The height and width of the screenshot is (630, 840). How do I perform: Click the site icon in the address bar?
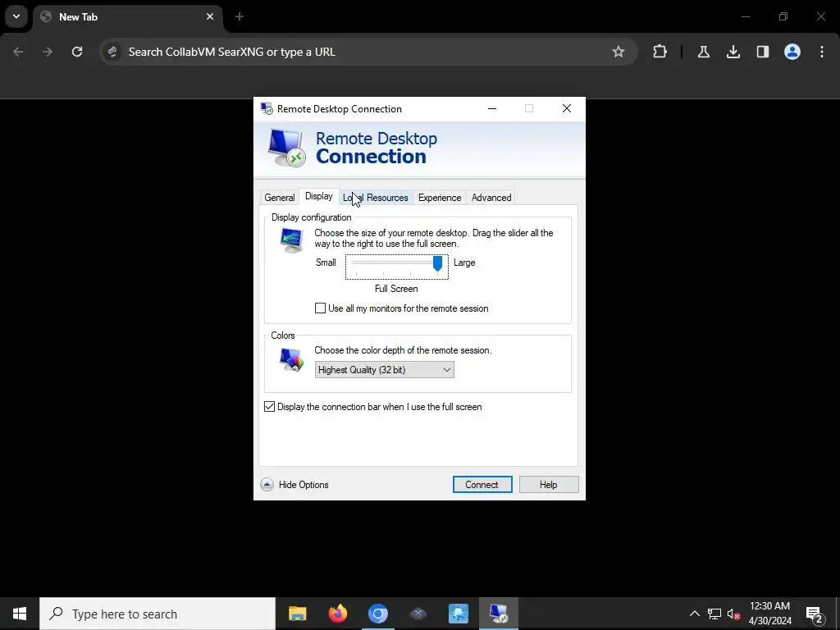112,52
